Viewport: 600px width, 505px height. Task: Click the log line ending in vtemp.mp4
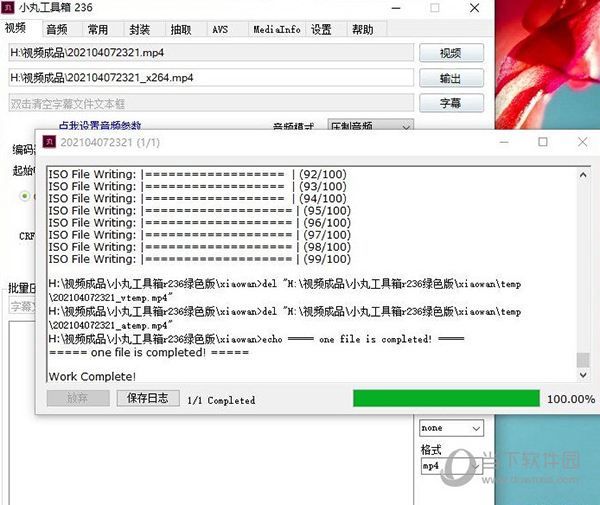pyautogui.click(x=285, y=291)
